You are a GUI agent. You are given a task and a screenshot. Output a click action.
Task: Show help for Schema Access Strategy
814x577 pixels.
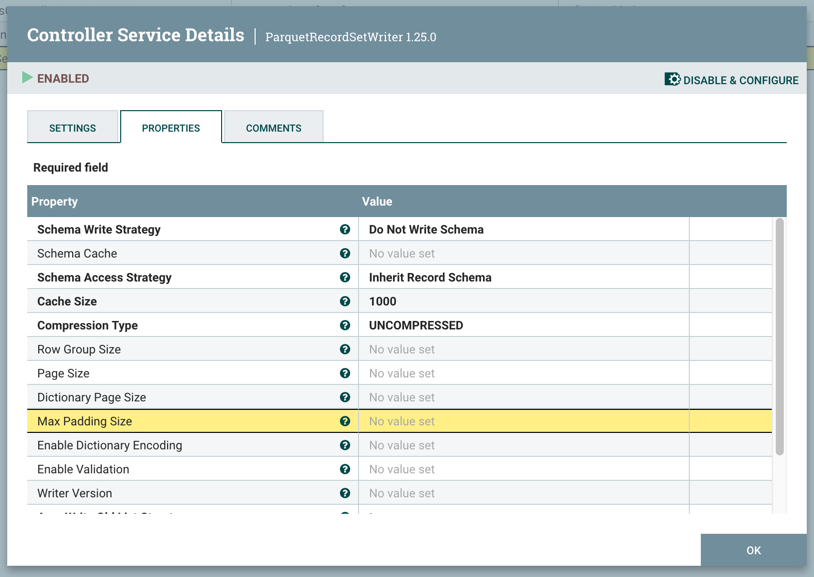tap(345, 278)
